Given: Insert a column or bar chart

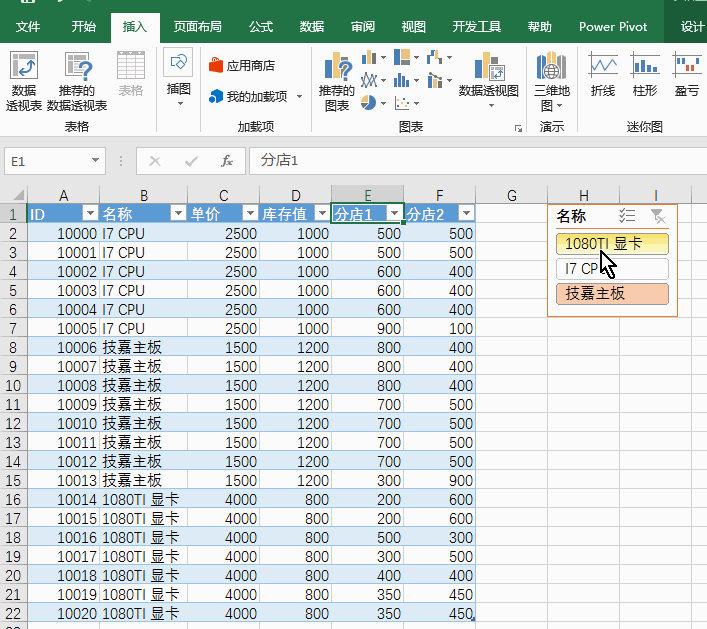Looking at the screenshot, I should coord(374,58).
